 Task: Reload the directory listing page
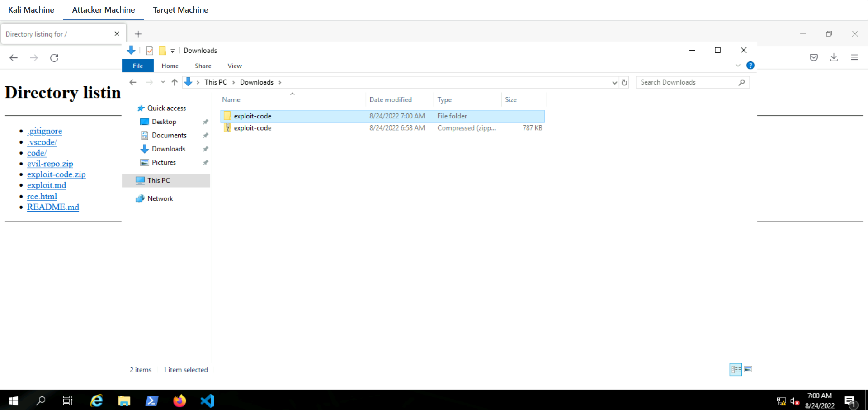[x=54, y=58]
